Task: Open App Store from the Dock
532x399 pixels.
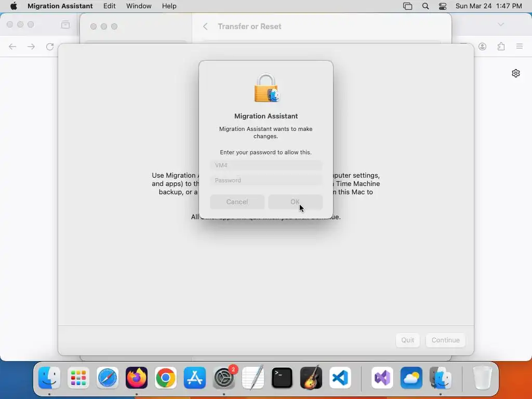Action: [x=195, y=378]
